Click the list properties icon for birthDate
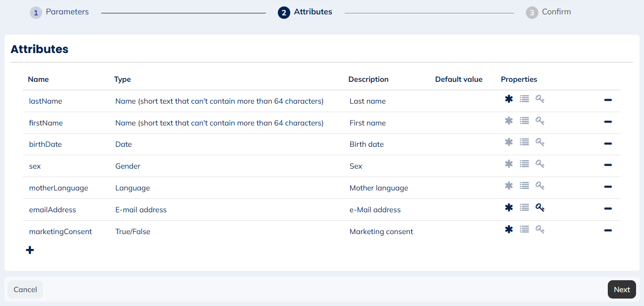The height and width of the screenshot is (306, 644). [x=524, y=142]
